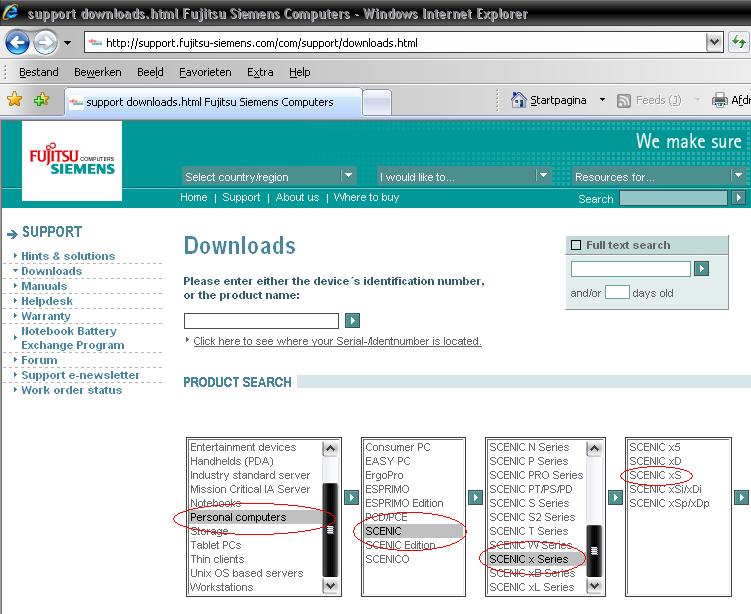
Task: Select SCENIC PRO Series in the series list
Action: click(x=536, y=475)
